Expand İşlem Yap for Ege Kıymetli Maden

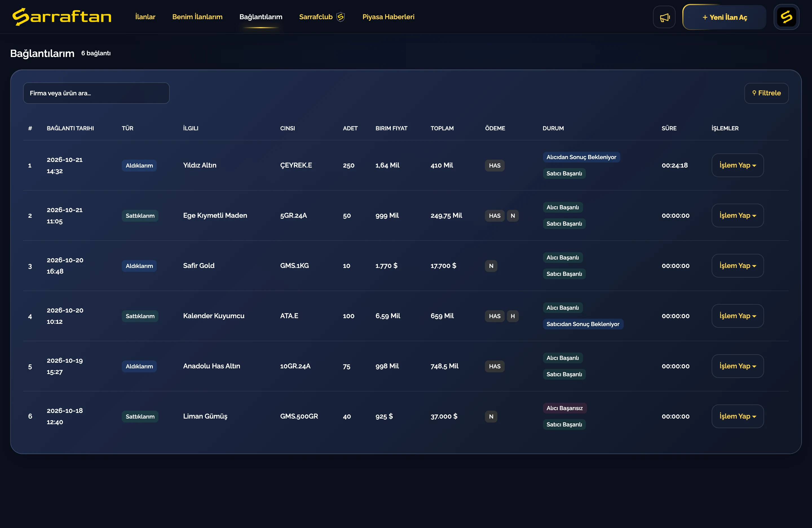click(x=737, y=215)
